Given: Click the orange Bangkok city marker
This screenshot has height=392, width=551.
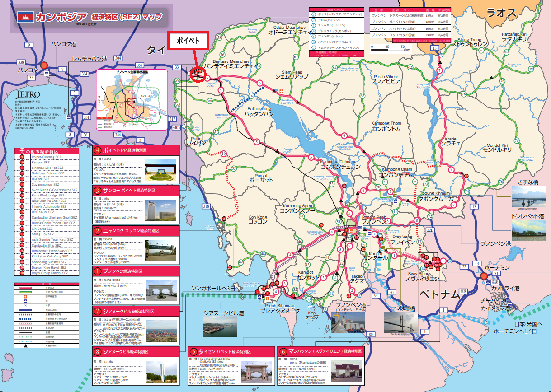Looking at the screenshot, I should 44,65.
